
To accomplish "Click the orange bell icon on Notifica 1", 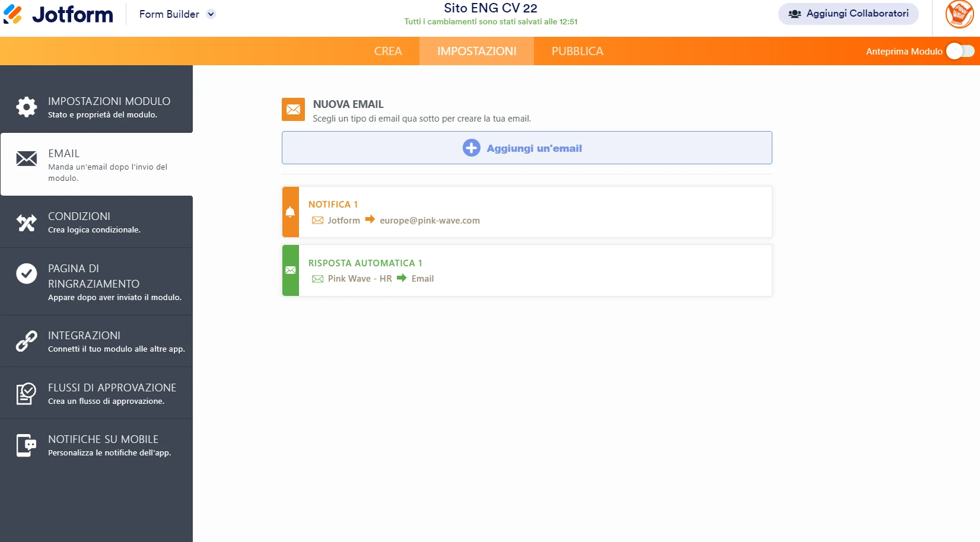I will click(x=290, y=211).
